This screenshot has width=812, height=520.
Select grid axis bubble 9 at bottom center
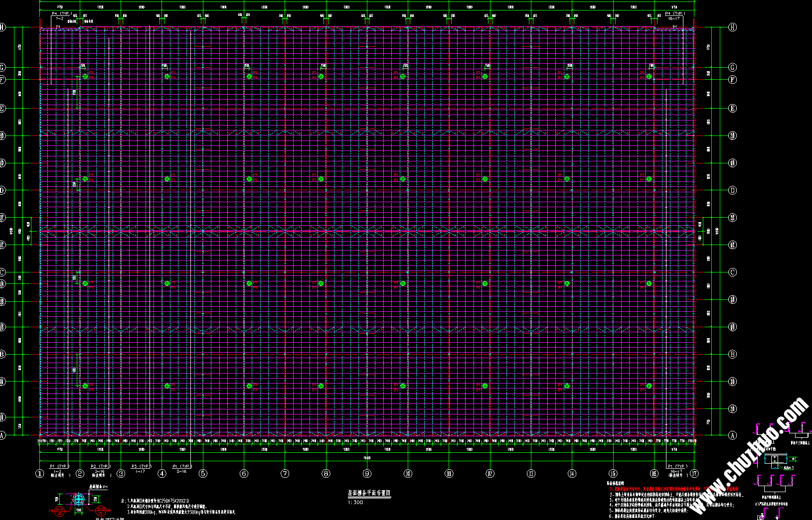367,474
